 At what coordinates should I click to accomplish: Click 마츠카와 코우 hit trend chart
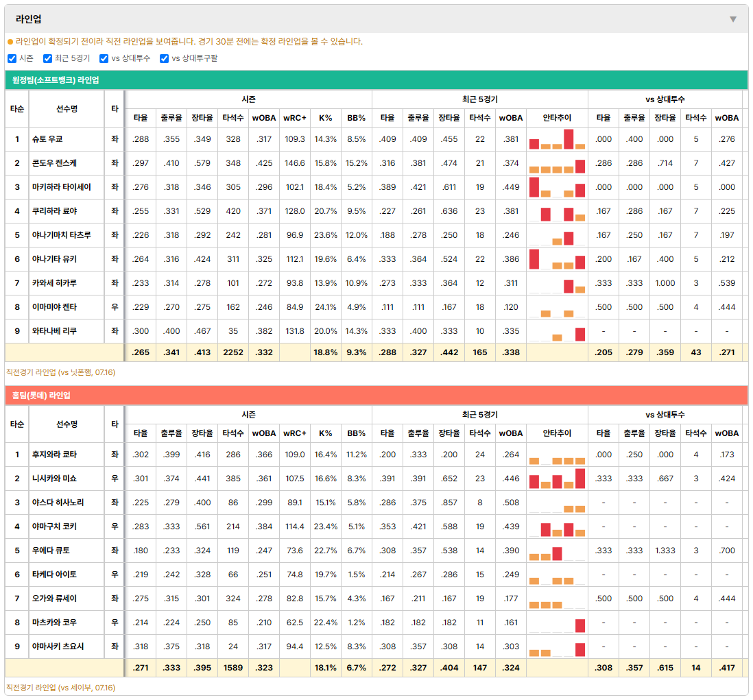557,623
